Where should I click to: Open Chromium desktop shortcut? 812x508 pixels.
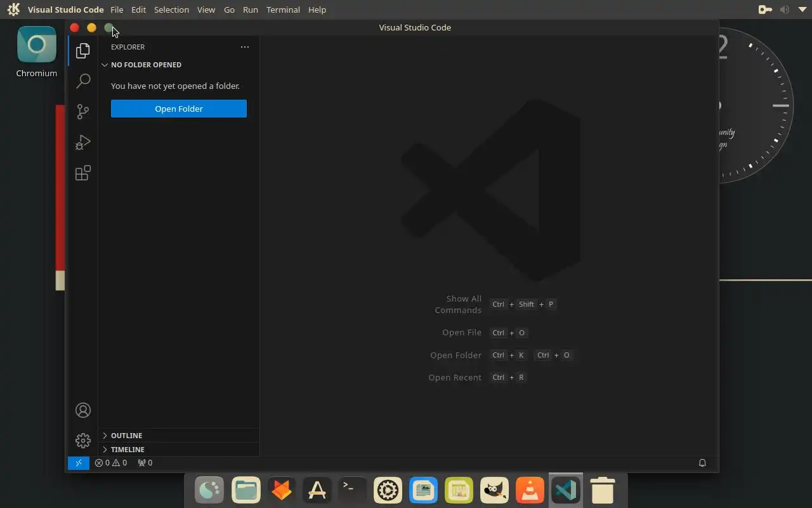[x=37, y=52]
